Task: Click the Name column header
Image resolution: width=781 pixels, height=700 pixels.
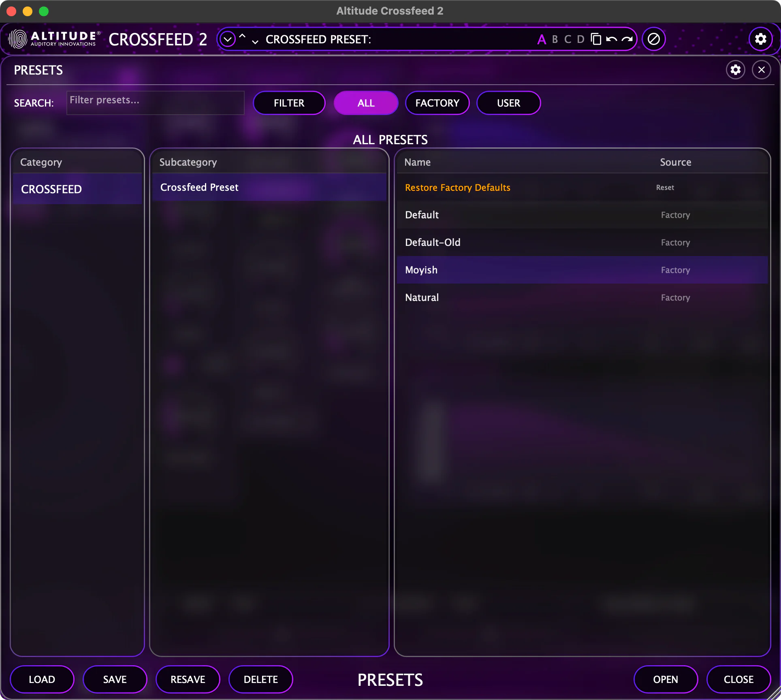Action: tap(418, 162)
